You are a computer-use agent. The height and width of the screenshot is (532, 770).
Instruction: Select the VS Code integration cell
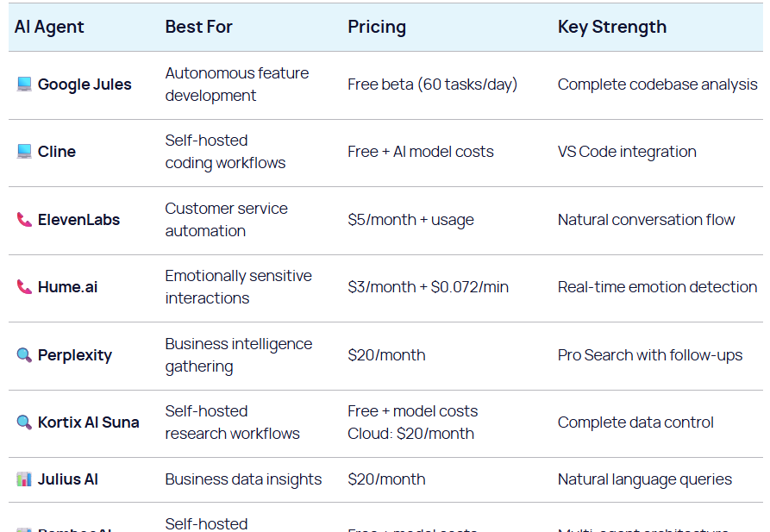click(627, 152)
